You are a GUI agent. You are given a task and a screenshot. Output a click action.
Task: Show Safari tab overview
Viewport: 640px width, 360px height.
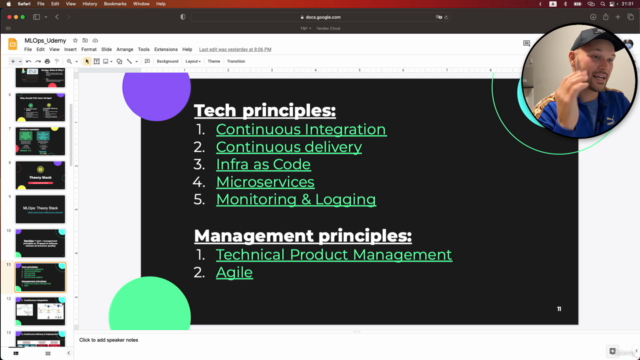[631, 17]
